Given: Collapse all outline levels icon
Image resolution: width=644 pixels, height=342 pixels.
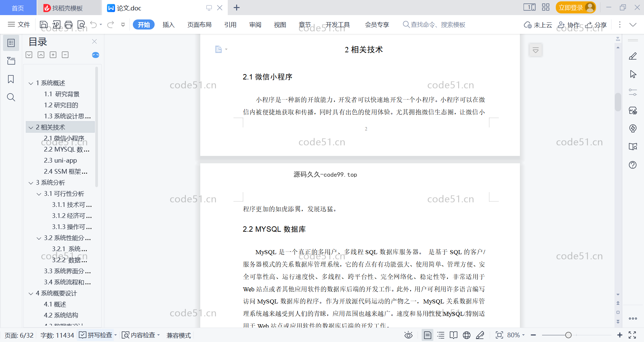Looking at the screenshot, I should coord(41,55).
